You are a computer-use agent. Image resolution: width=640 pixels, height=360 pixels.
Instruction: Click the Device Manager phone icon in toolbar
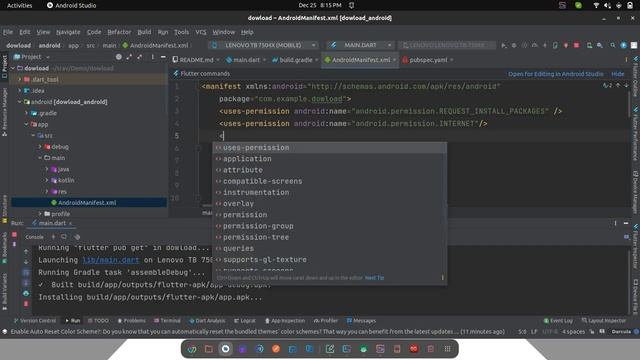tap(589, 45)
